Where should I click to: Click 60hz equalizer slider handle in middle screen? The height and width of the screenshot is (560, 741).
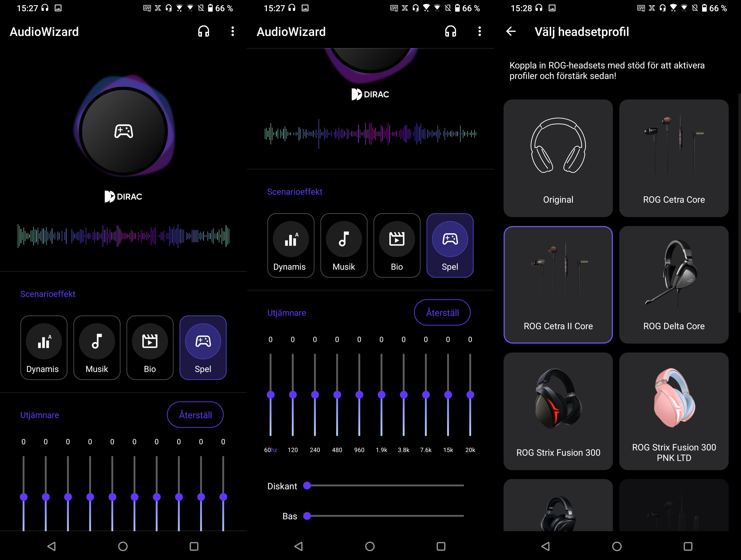(271, 395)
